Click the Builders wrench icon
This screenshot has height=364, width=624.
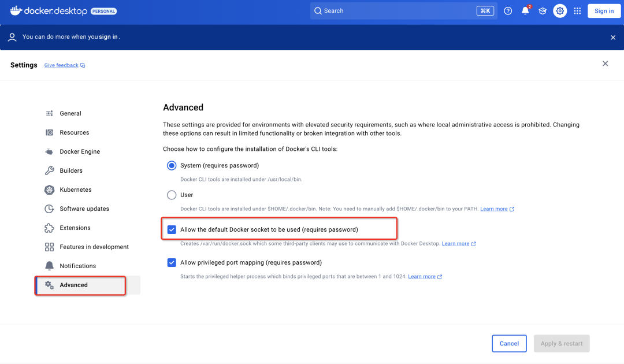[49, 170]
